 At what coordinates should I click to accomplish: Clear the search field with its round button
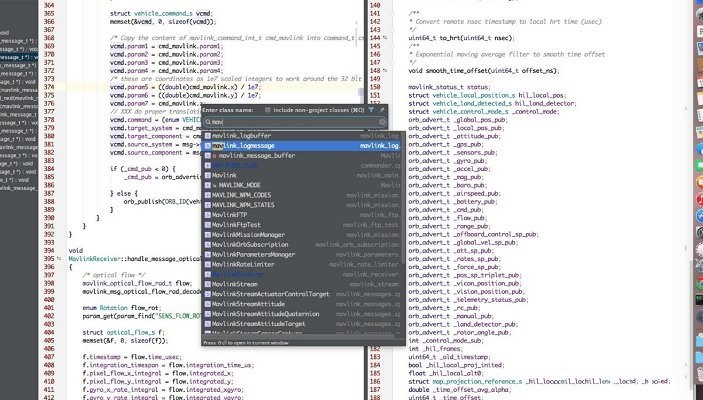(x=382, y=122)
